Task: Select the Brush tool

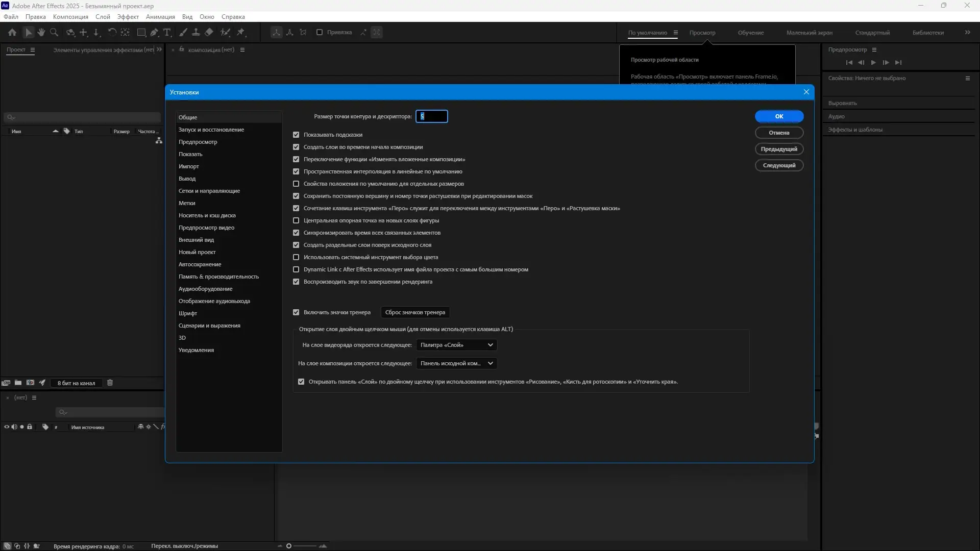Action: (183, 32)
